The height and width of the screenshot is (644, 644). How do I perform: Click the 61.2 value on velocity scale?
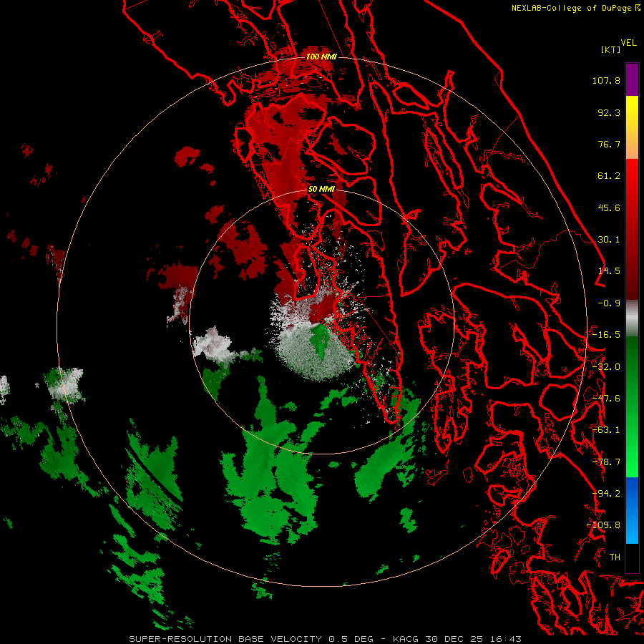(x=609, y=176)
